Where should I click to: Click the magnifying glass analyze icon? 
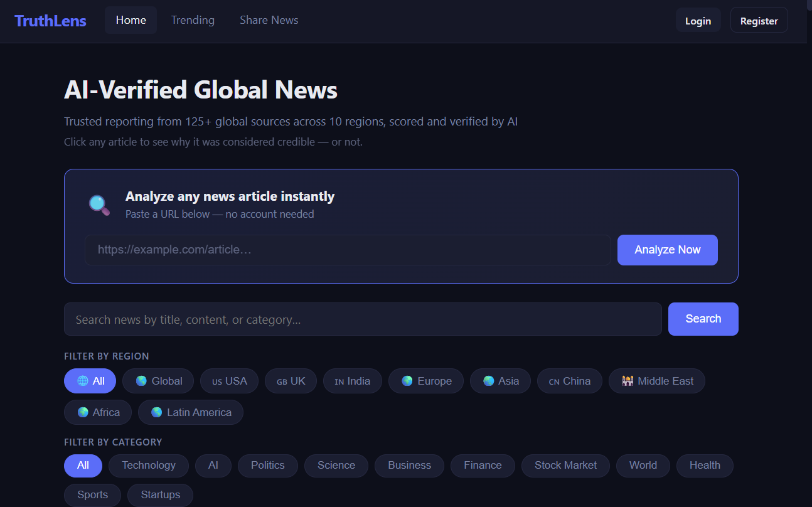[x=99, y=205]
